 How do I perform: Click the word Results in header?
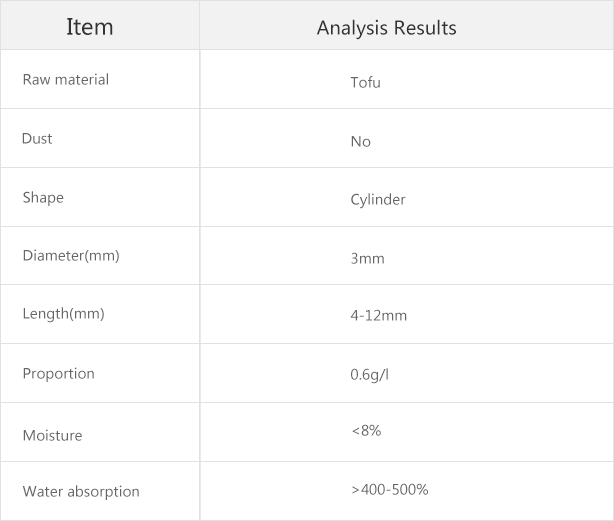(425, 28)
